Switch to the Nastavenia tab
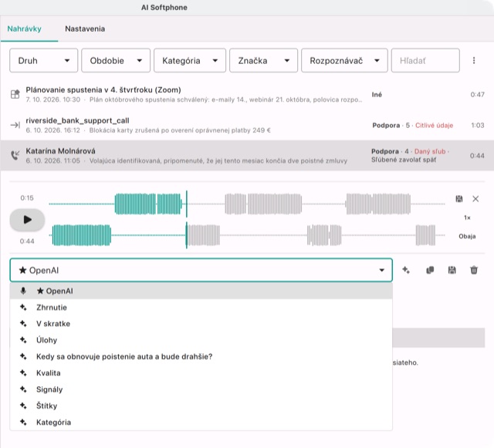The width and height of the screenshot is (494, 448). (x=85, y=29)
